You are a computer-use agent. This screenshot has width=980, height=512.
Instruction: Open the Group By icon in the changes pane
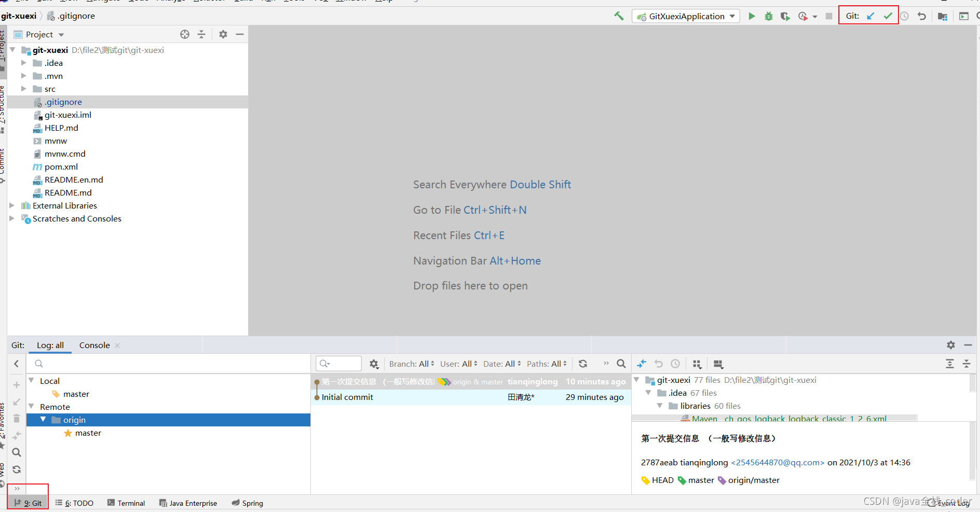click(x=697, y=364)
